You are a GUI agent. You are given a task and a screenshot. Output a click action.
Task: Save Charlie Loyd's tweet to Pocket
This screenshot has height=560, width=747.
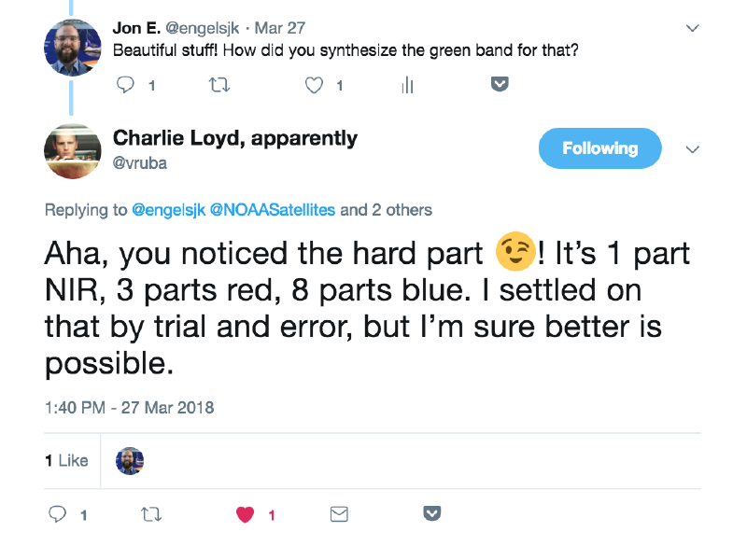coord(431,512)
